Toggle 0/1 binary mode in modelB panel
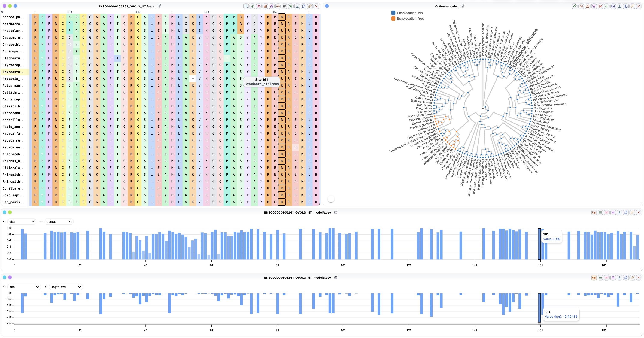This screenshot has width=644, height=338. (607, 278)
